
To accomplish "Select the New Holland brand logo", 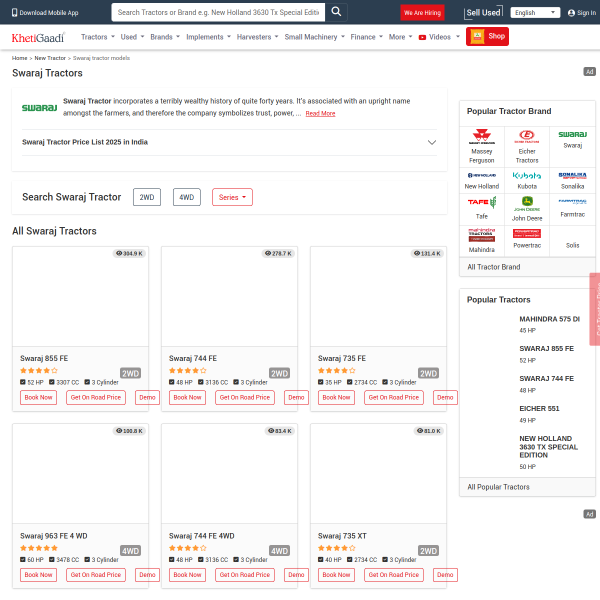I will (x=481, y=175).
